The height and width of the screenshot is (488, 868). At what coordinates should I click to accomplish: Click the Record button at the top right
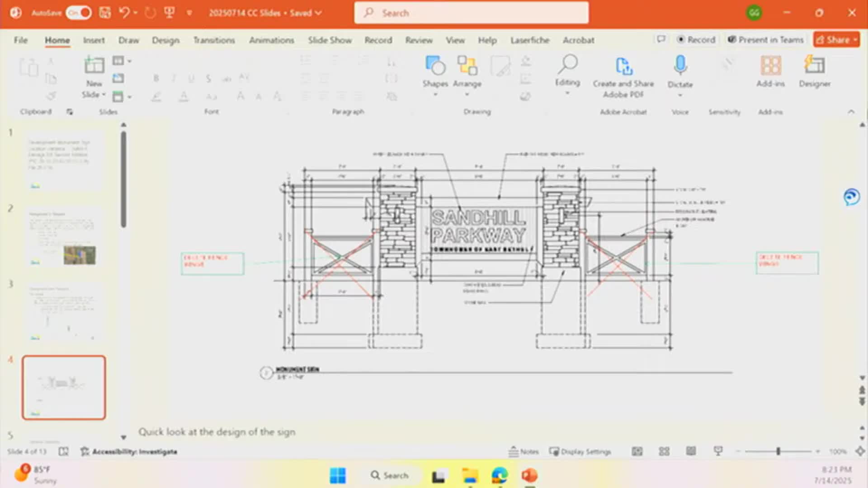696,40
